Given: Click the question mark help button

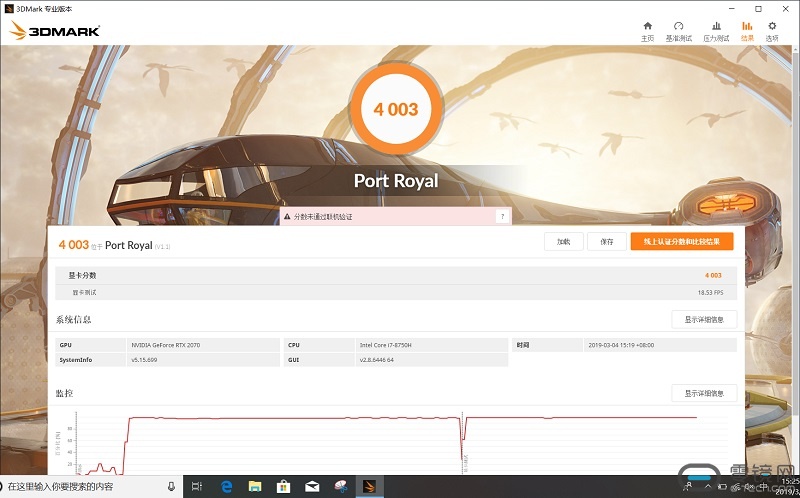Looking at the screenshot, I should tap(502, 216).
